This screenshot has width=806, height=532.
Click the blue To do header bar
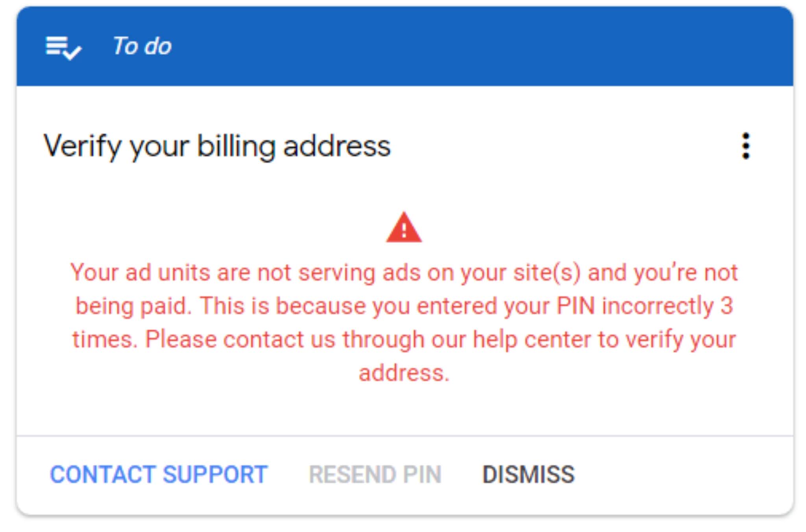click(x=472, y=46)
